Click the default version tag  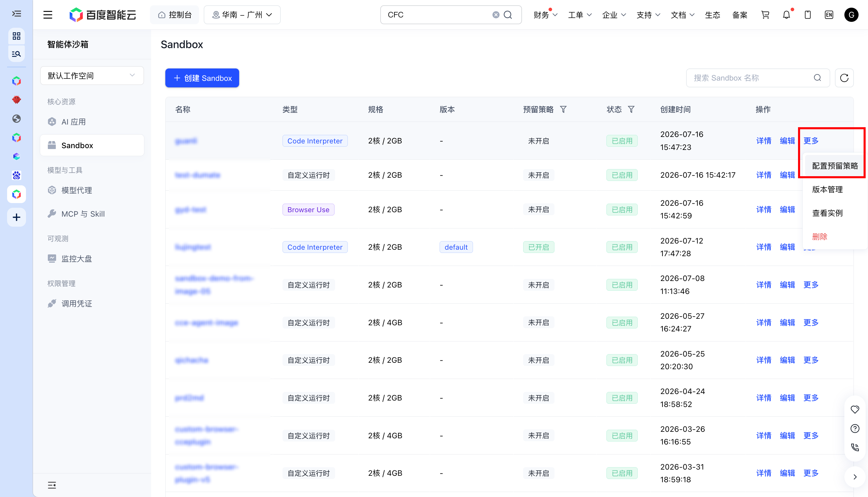[x=456, y=247]
